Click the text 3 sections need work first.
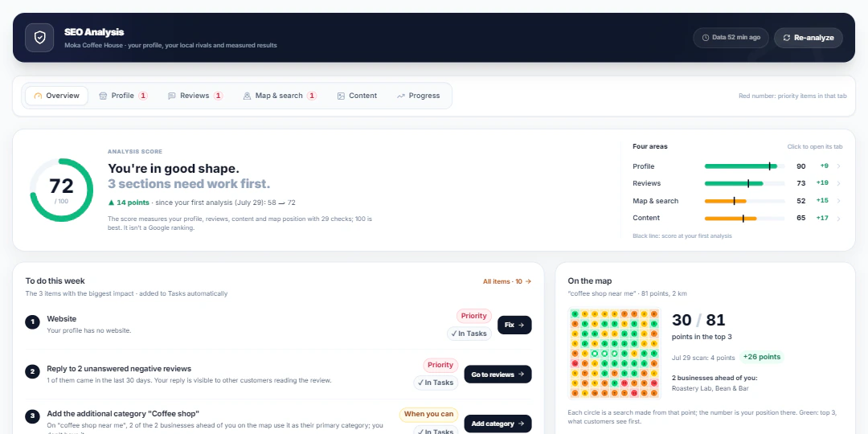The image size is (868, 434). click(189, 184)
